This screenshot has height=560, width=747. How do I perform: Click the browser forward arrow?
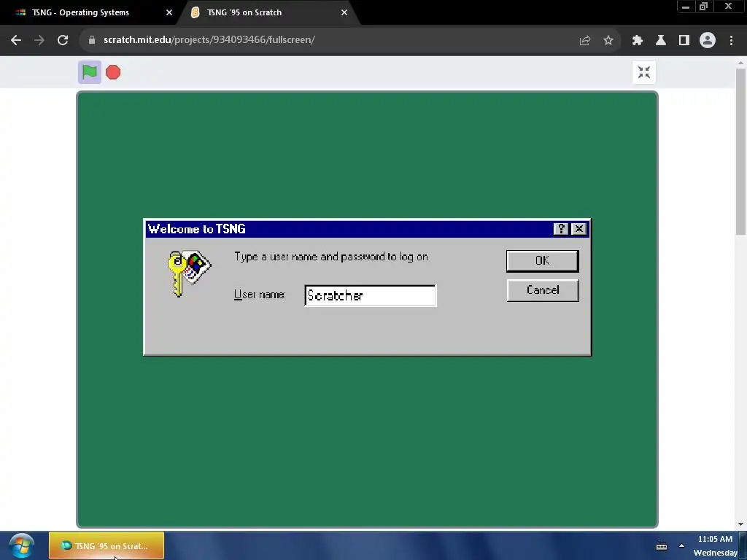click(39, 40)
